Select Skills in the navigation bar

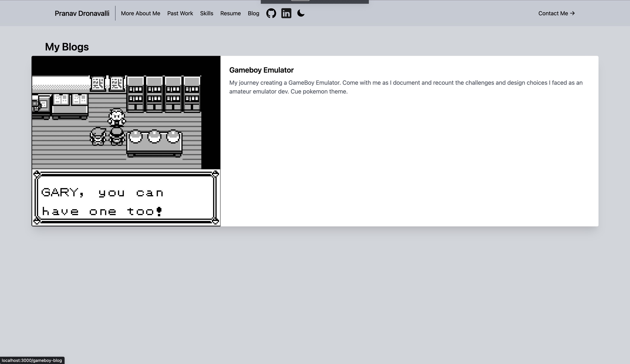coord(207,13)
